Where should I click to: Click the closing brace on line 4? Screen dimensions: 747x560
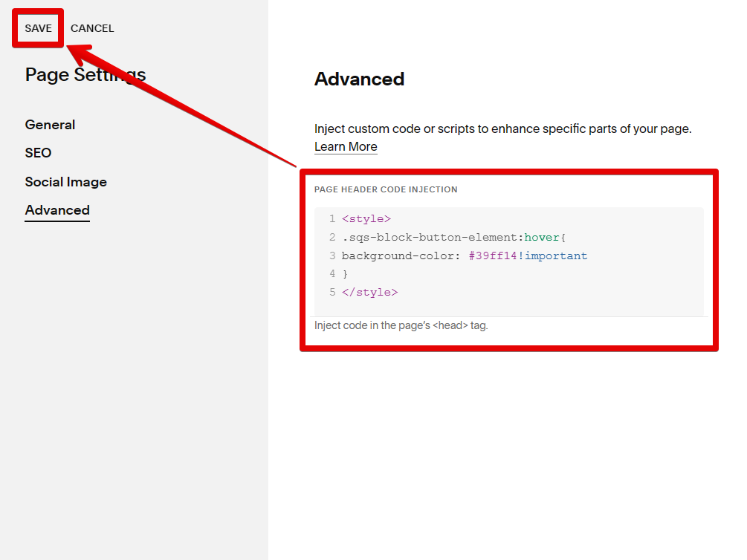[345, 273]
